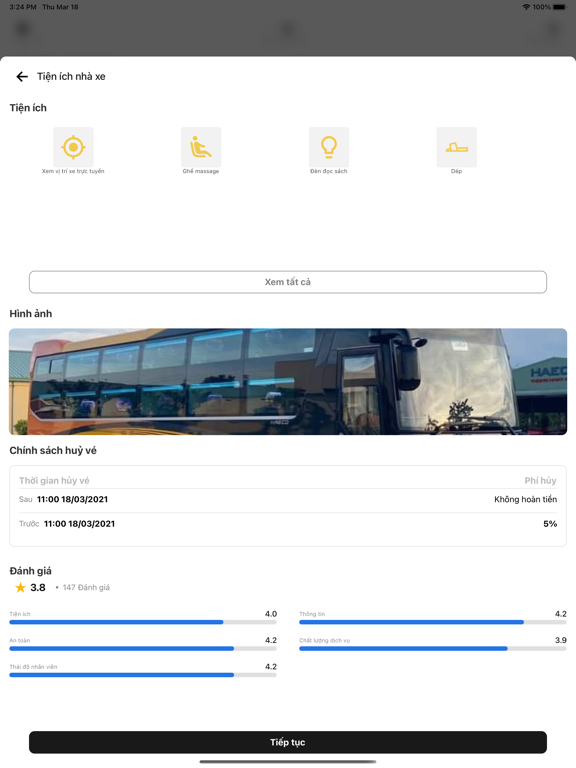Click the 3.8 overall rating score

click(x=38, y=587)
